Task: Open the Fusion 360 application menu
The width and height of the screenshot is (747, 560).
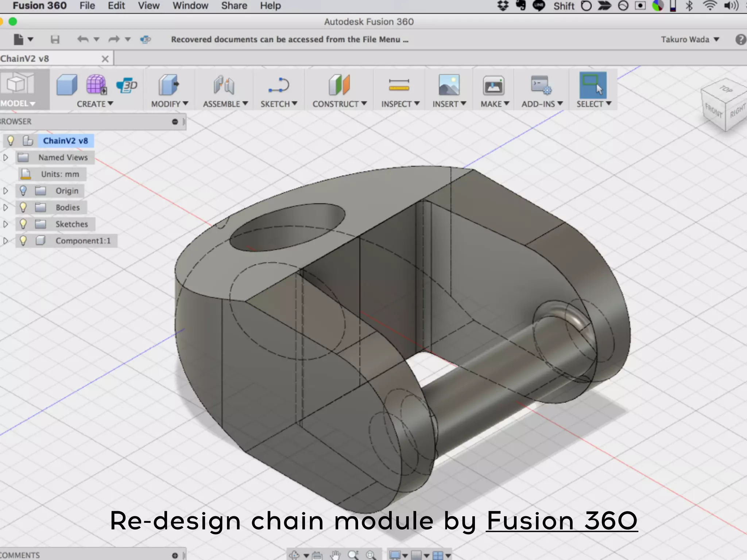Action: point(39,6)
